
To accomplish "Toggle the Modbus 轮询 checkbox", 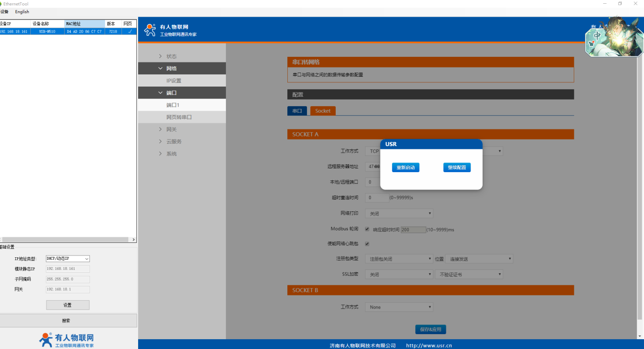I will (367, 229).
